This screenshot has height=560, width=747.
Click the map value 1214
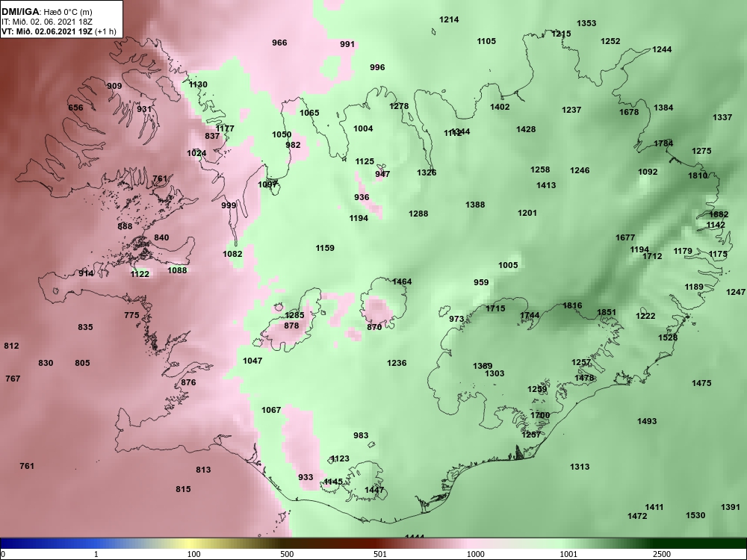coord(449,19)
